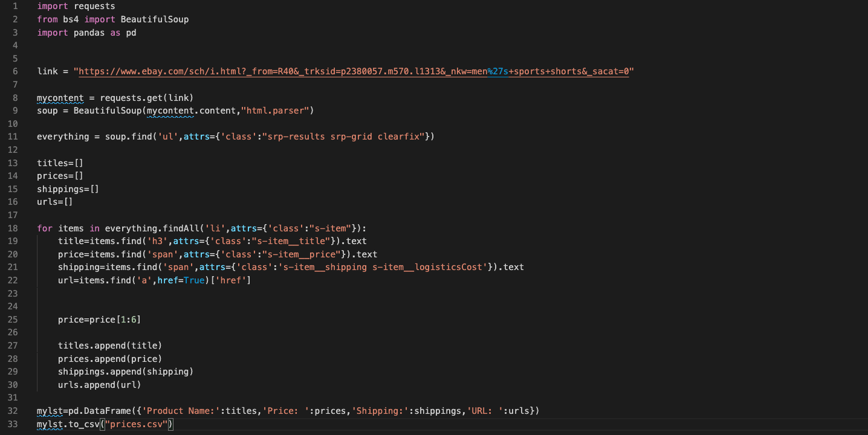Select the BeautifulSoup import on line 2
868x435 pixels.
(154, 19)
